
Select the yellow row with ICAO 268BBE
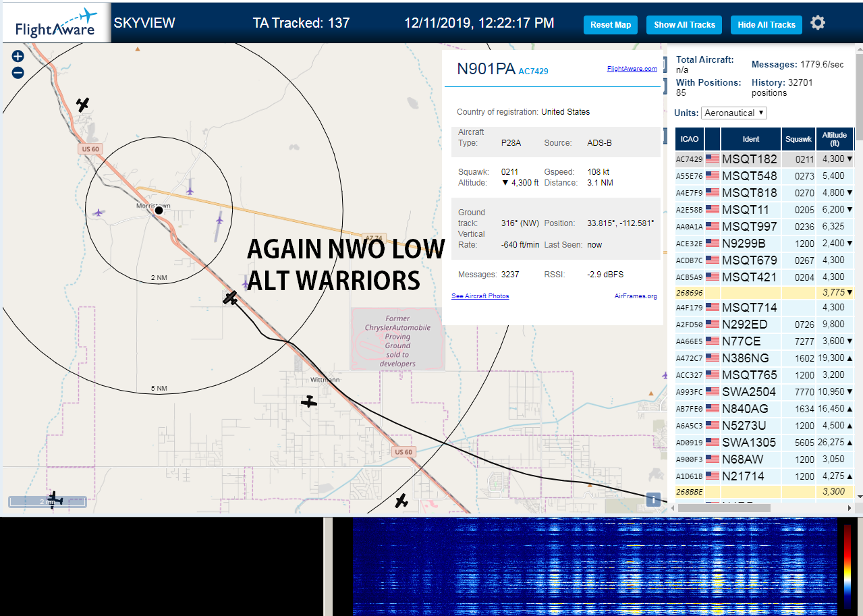coord(764,492)
